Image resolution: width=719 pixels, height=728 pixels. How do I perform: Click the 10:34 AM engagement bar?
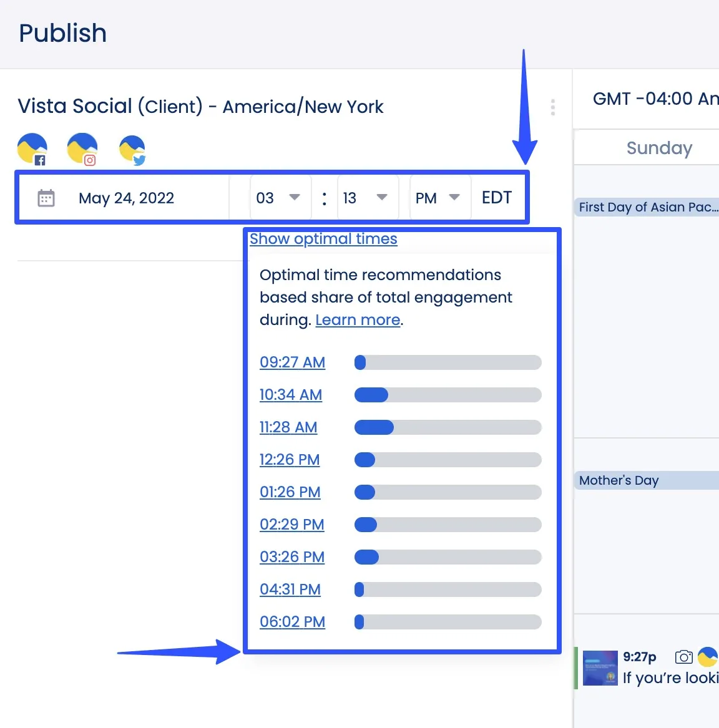pos(448,395)
